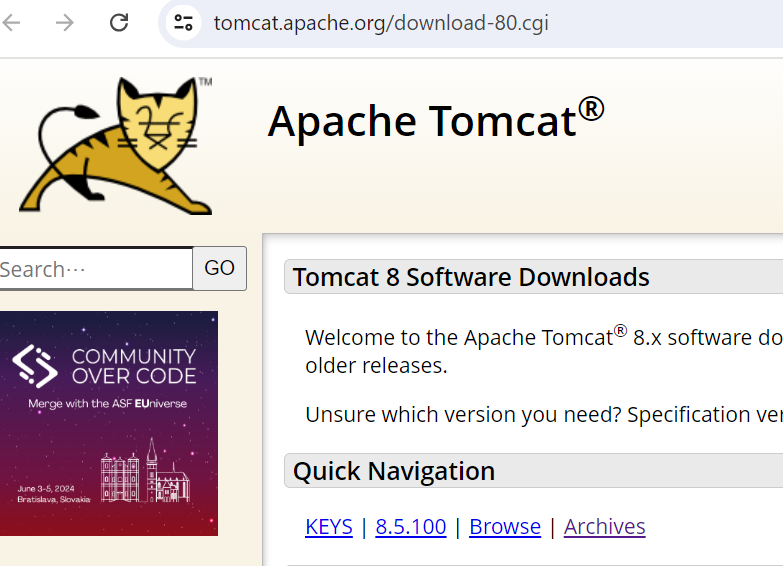
Task: Click the GO search button
Action: [220, 268]
